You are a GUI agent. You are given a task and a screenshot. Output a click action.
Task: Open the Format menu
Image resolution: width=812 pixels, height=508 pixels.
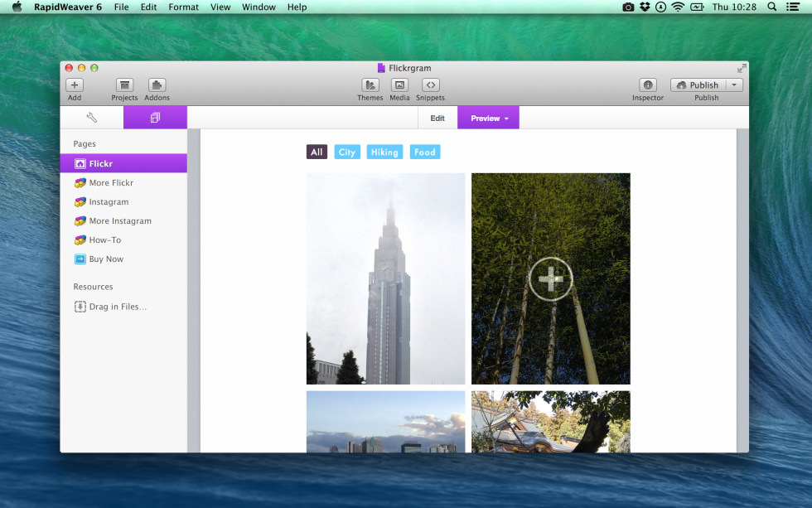click(x=183, y=7)
